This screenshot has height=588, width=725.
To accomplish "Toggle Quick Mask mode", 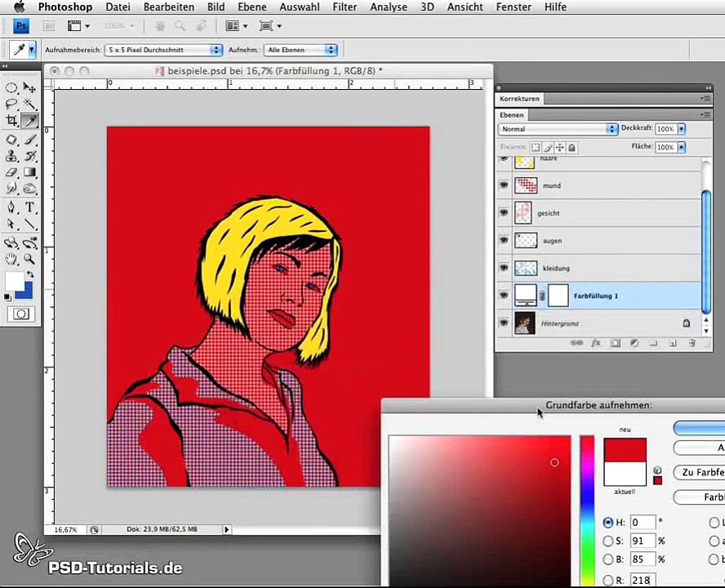I will click(x=20, y=314).
